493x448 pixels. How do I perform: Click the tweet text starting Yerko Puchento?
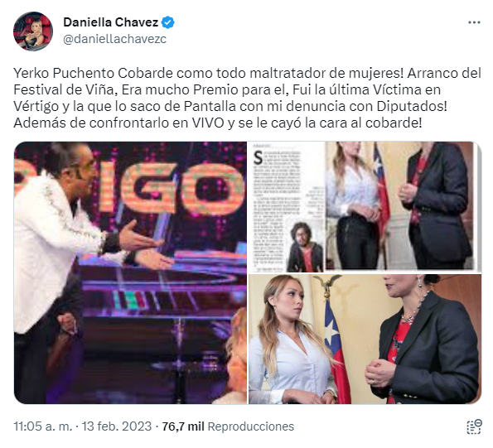click(247, 98)
